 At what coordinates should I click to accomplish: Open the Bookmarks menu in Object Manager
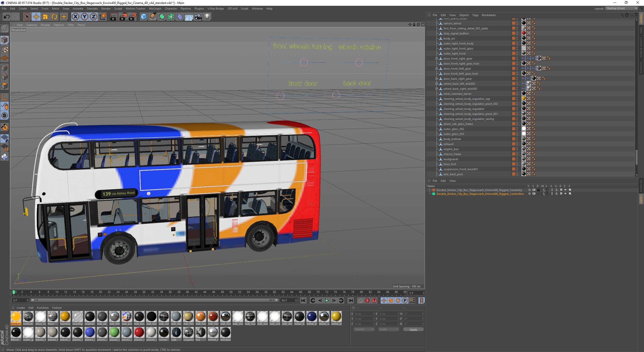click(x=489, y=15)
